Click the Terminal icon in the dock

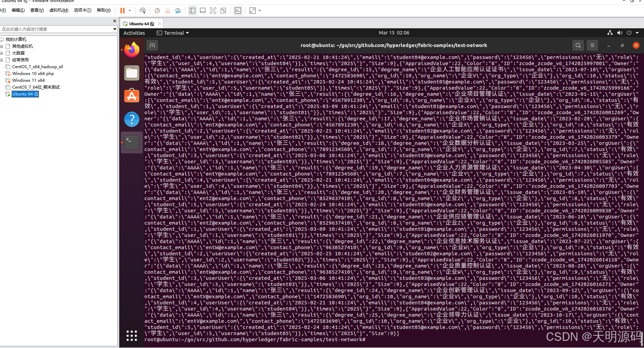coord(132,142)
